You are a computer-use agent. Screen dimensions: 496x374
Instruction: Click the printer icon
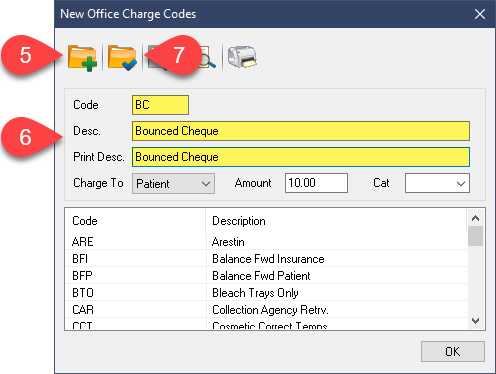coord(242,57)
